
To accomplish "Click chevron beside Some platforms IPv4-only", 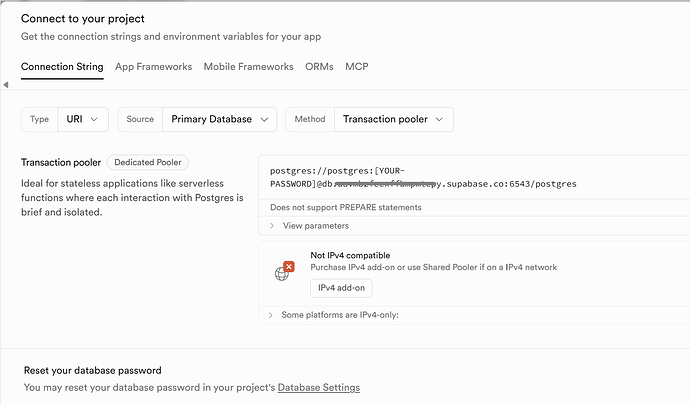I will pyautogui.click(x=272, y=315).
